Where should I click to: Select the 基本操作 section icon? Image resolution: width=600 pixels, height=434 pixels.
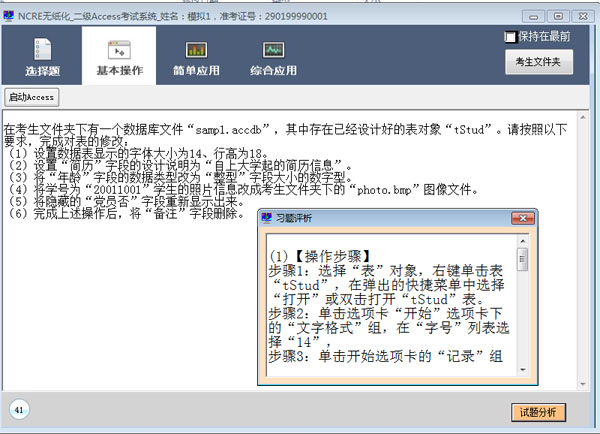pos(119,58)
